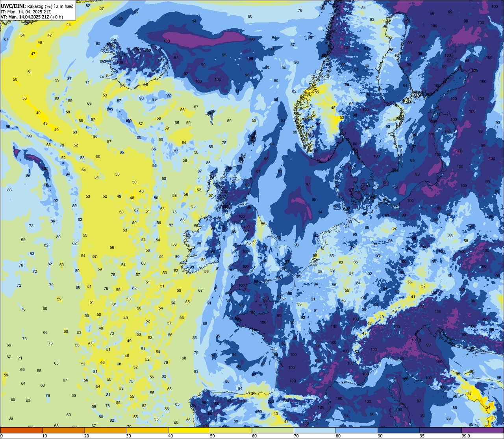
Task: Click the '95' label under the legend bar
Action: click(422, 436)
